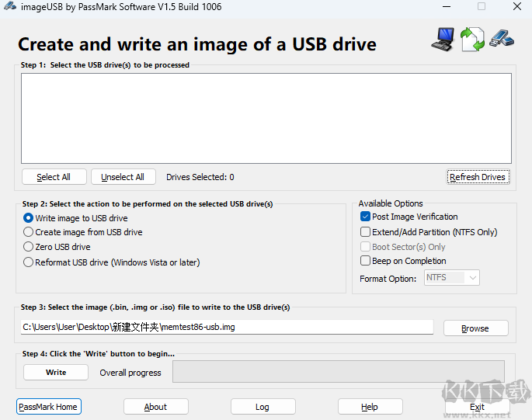Click the green arrows file transfer icon
532x420 pixels.
point(472,40)
